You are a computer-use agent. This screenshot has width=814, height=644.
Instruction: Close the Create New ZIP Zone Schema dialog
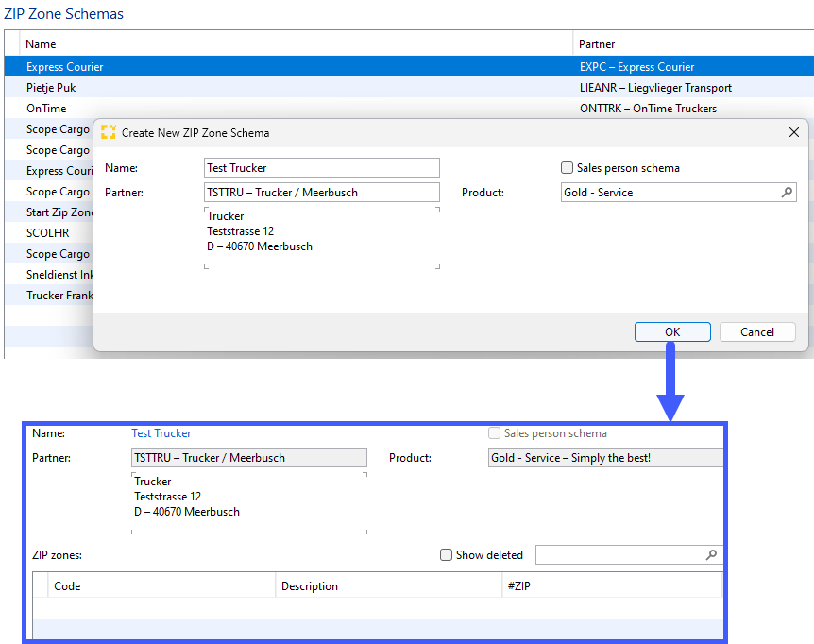[794, 132]
